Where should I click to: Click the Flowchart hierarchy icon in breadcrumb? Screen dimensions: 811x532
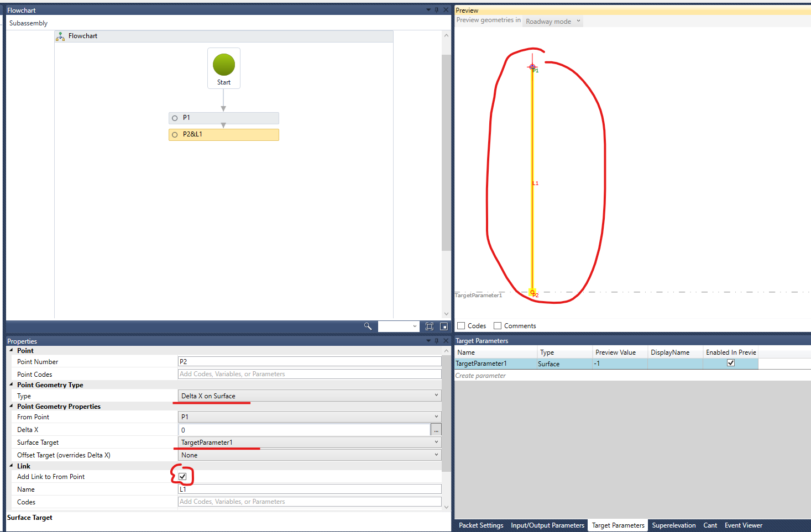point(60,36)
